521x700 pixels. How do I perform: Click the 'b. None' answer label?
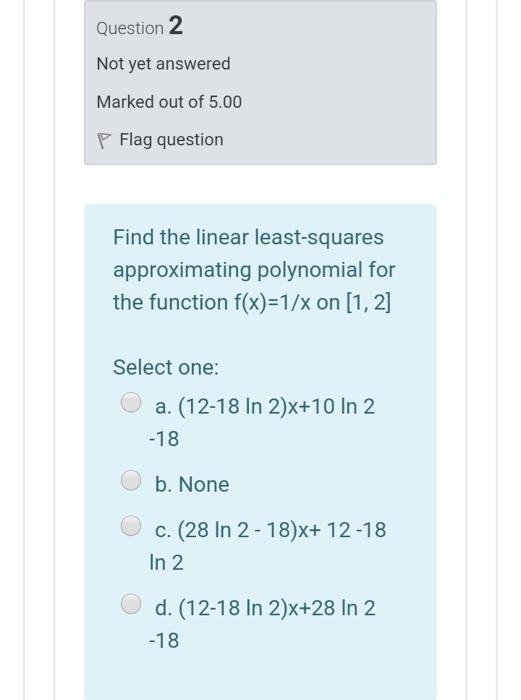[x=192, y=484]
